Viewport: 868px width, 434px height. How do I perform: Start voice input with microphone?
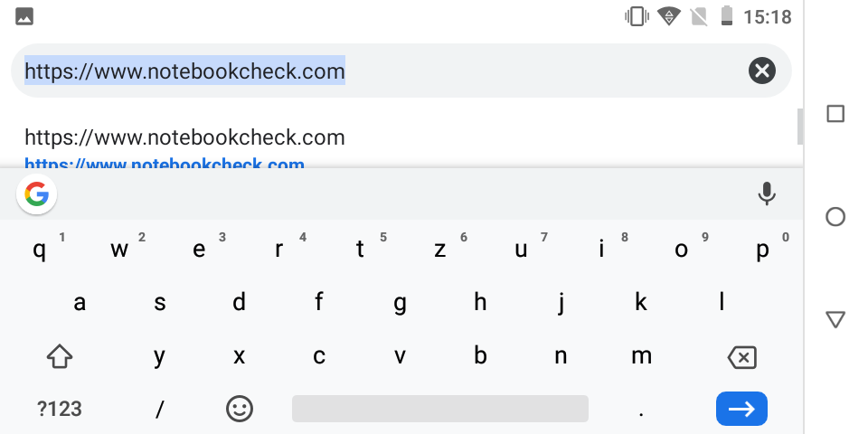(767, 193)
